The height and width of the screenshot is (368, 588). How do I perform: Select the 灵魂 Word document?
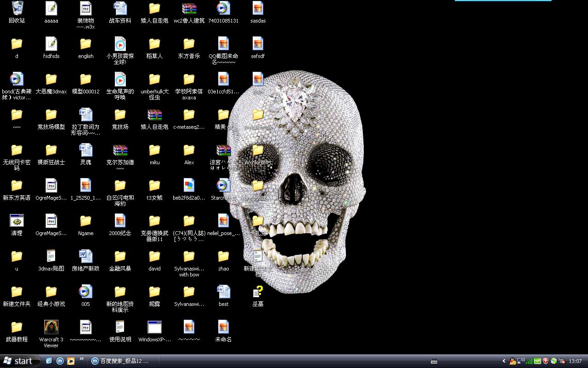click(x=86, y=150)
